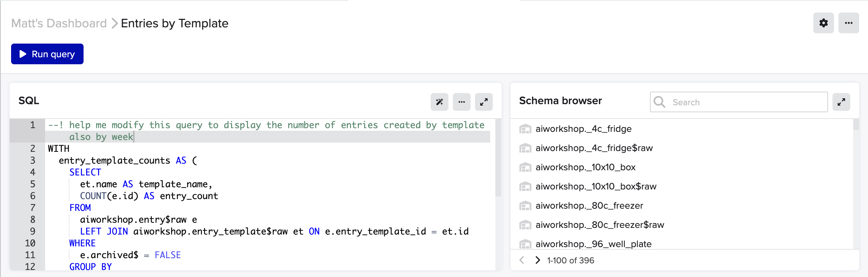This screenshot has height=277, width=868.
Task: Click warehouse icon beside _10x10_box
Action: coord(525,167)
